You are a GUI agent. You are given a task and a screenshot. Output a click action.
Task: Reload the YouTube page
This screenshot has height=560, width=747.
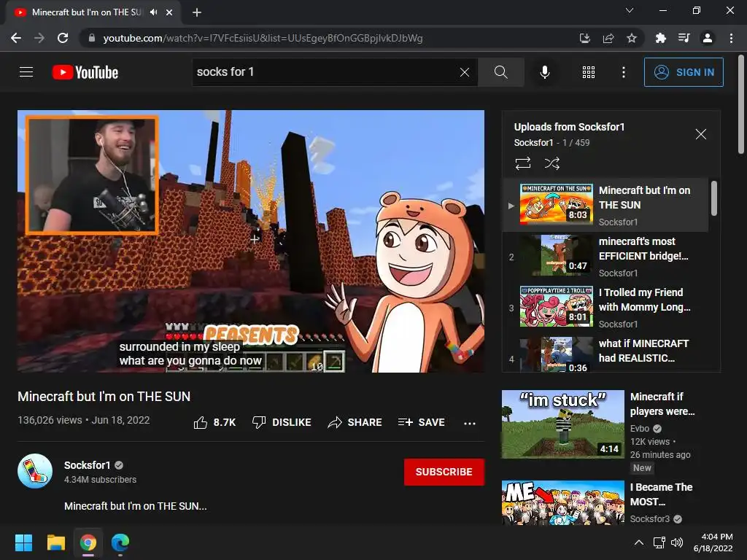63,38
